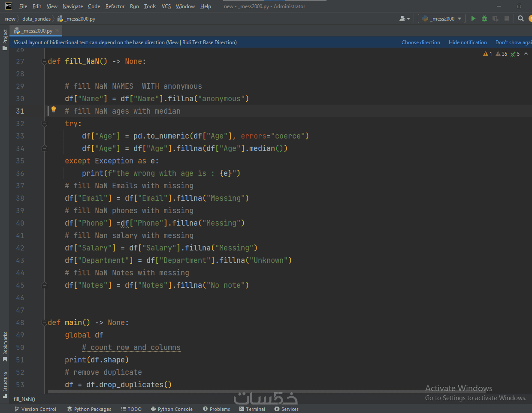532x413 pixels.
Task: Click the 'new' breadcrumb
Action: pos(10,19)
